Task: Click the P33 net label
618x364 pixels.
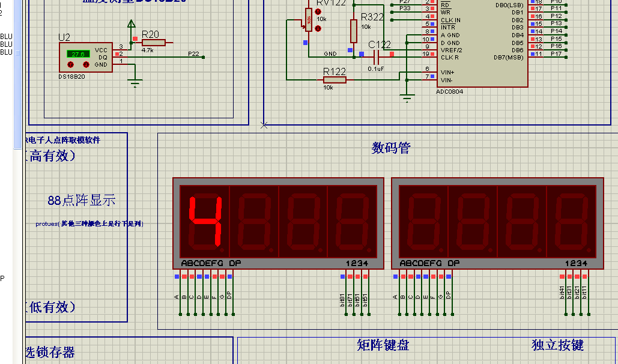Action: click(405, 8)
